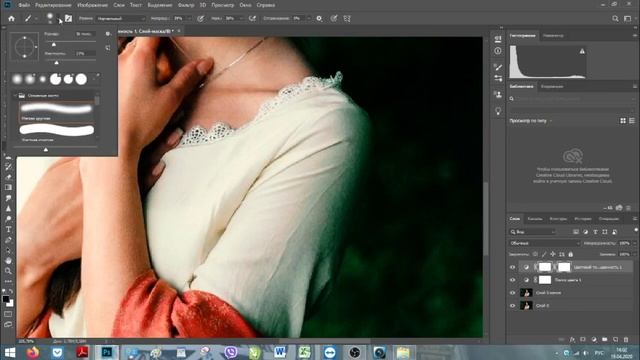Click the brush size input field
The width and height of the screenshot is (640, 360).
[85, 34]
